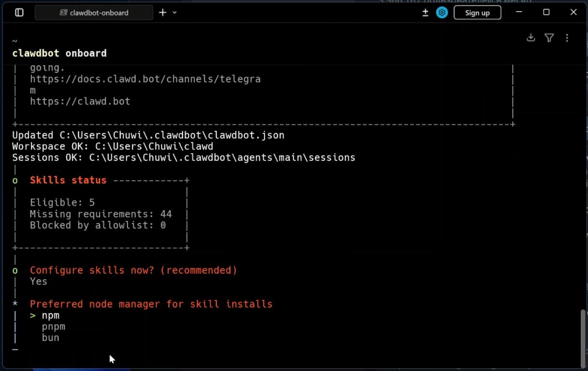Filter block output with the funnel icon

pos(549,38)
